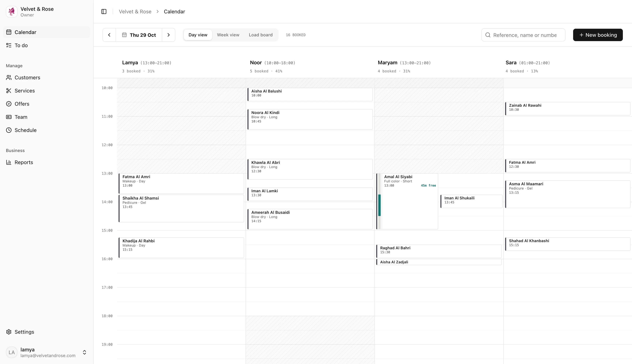632x364 pixels.
Task: Open Shahad Al Khanbashi 15:15 booking
Action: tap(567, 244)
